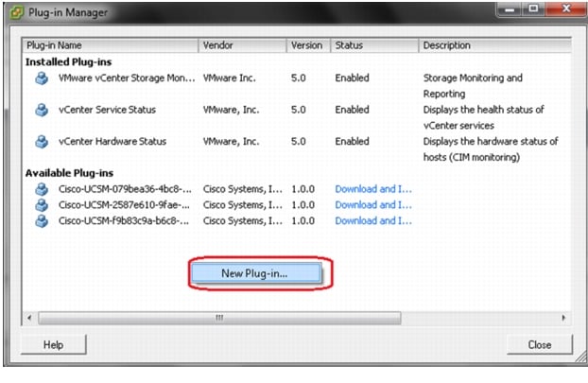Viewport: 588px width, 383px height.
Task: Select the Cisco-UCSM-079bea36-4bc8 row name
Action: tap(125, 189)
